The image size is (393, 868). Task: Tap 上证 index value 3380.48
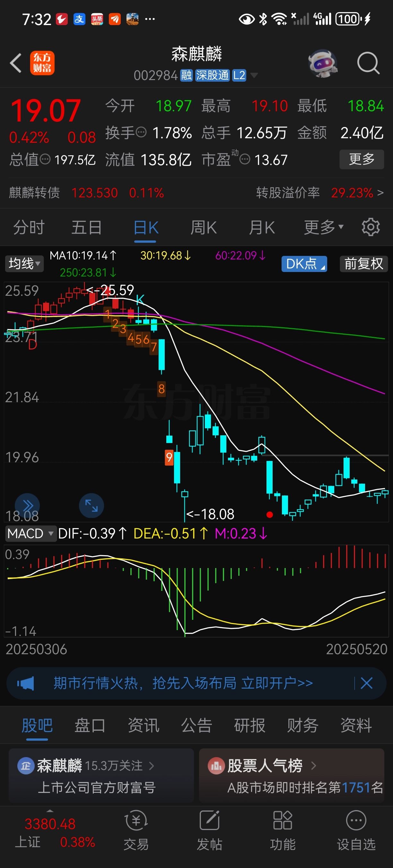point(50,824)
